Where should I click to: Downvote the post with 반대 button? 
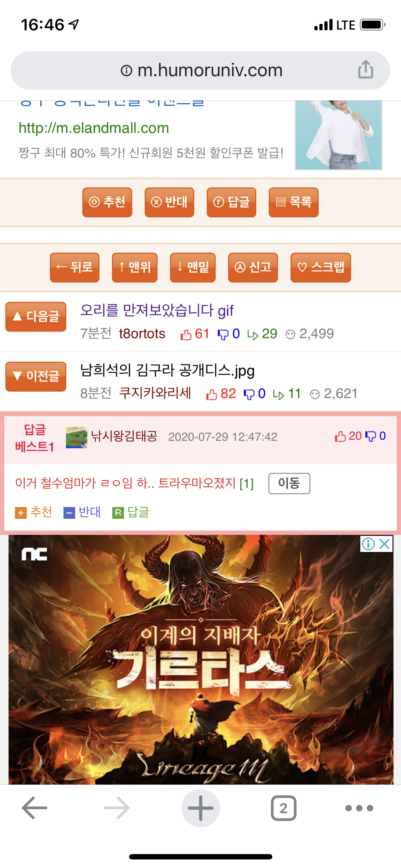coord(169,202)
